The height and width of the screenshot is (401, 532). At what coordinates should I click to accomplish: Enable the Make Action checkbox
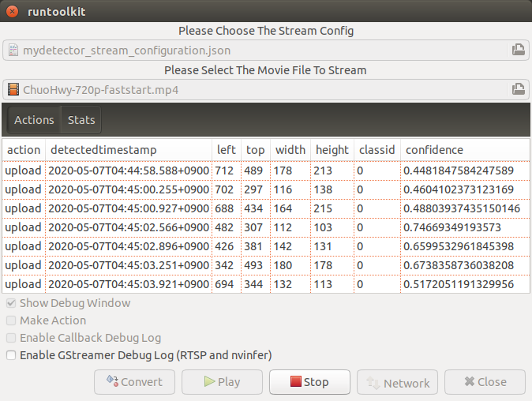(x=11, y=320)
